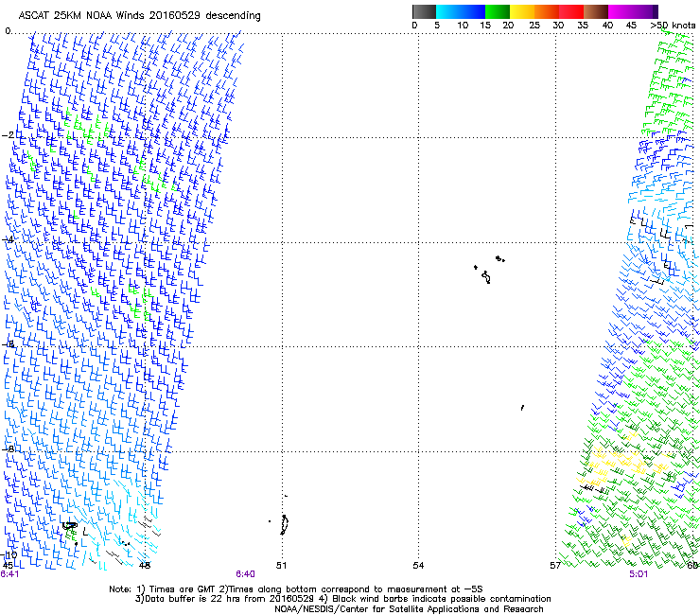Click the longitude label '48' on bottom axis
The width and height of the screenshot is (700, 615).
coord(145,566)
